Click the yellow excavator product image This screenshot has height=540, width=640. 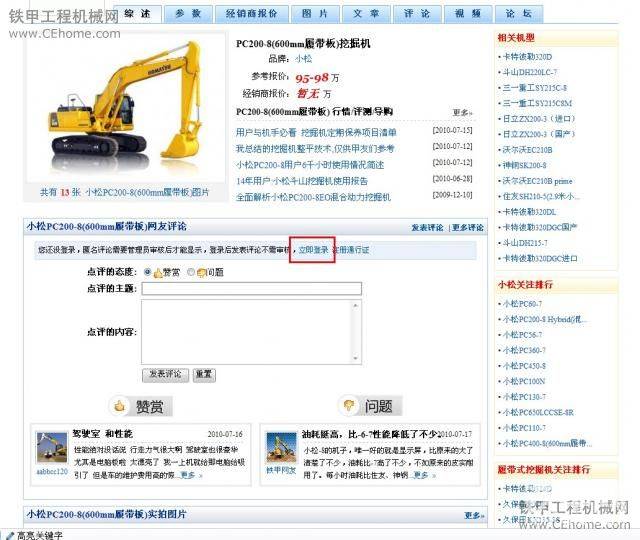point(126,107)
